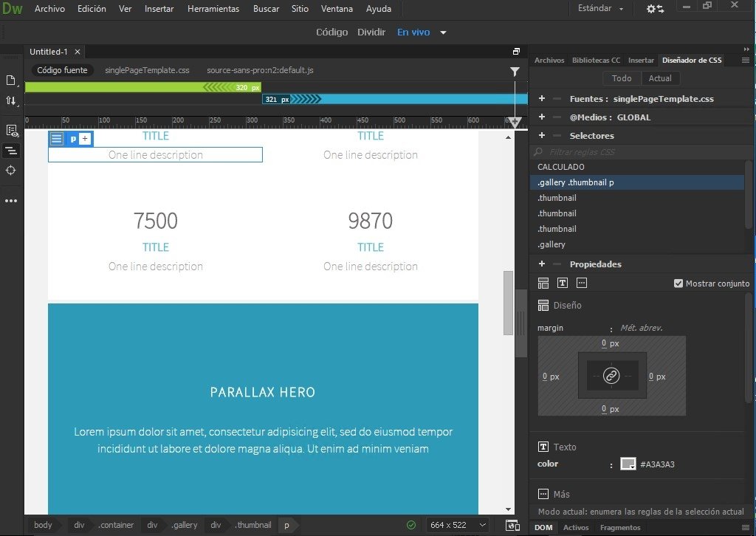
Task: Toggle the margin link values icon
Action: (x=611, y=375)
